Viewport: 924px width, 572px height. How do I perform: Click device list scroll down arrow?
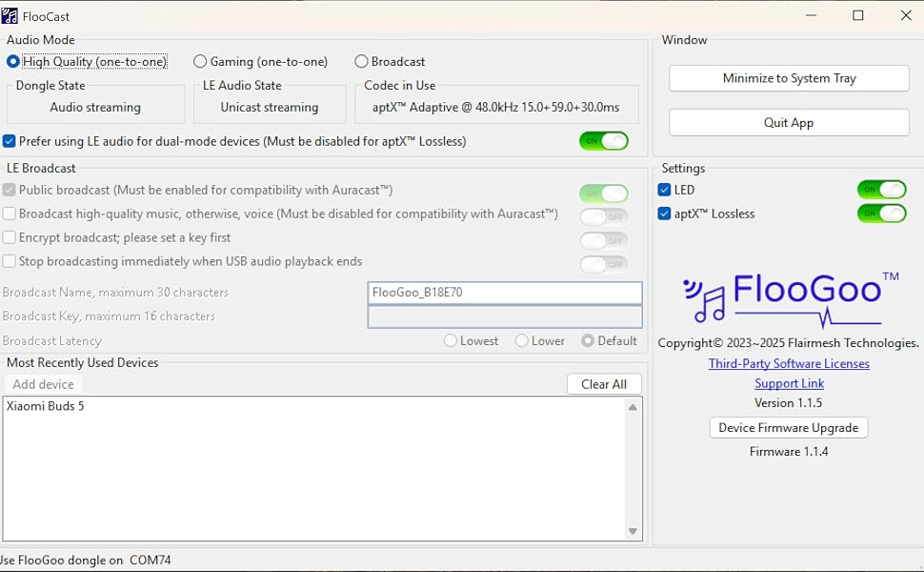[633, 531]
